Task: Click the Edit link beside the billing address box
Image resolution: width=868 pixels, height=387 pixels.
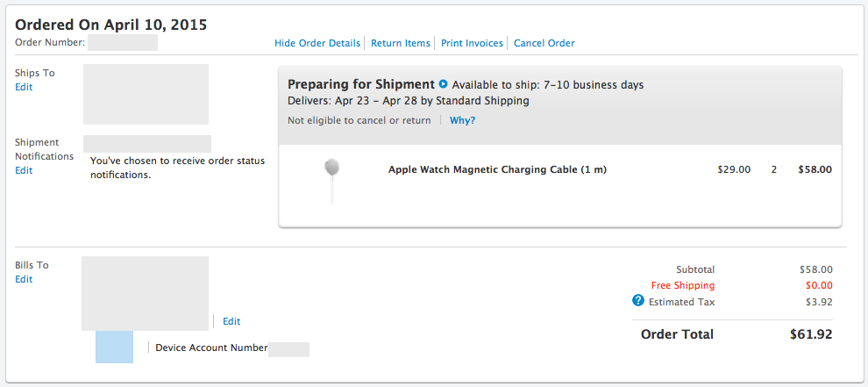Action: click(231, 321)
